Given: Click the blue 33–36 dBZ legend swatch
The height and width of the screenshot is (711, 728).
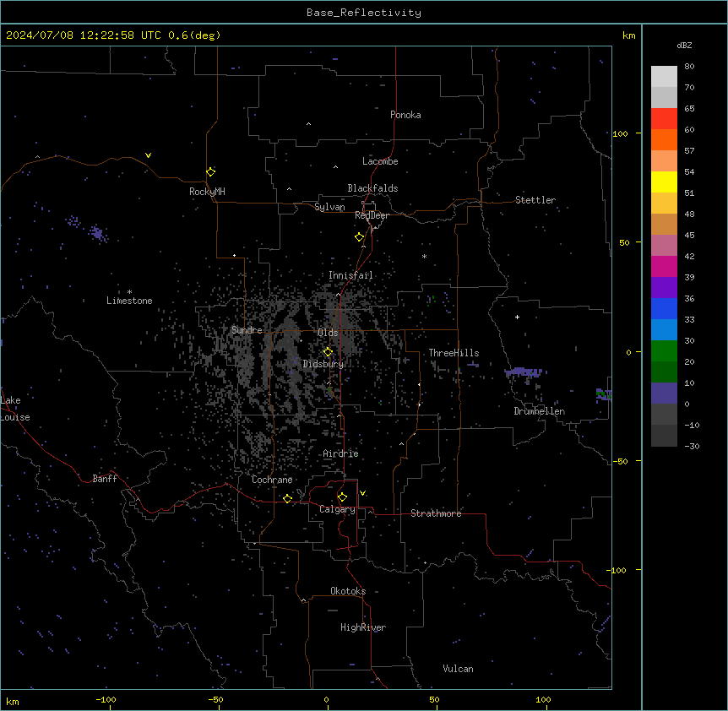Looking at the screenshot, I should pyautogui.click(x=664, y=309).
